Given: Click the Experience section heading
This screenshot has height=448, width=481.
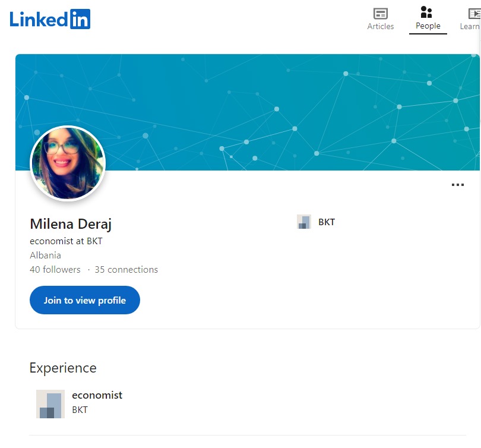Looking at the screenshot, I should pyautogui.click(x=63, y=368).
